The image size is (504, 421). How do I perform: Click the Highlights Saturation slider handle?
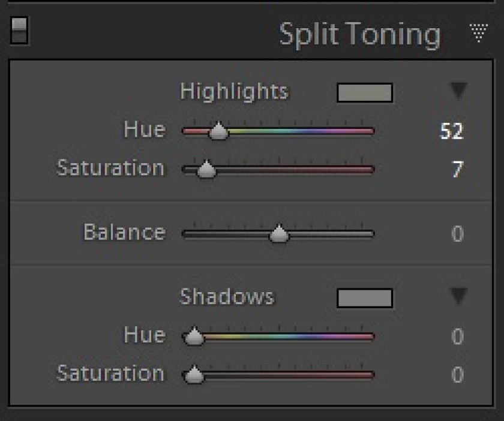pos(206,170)
